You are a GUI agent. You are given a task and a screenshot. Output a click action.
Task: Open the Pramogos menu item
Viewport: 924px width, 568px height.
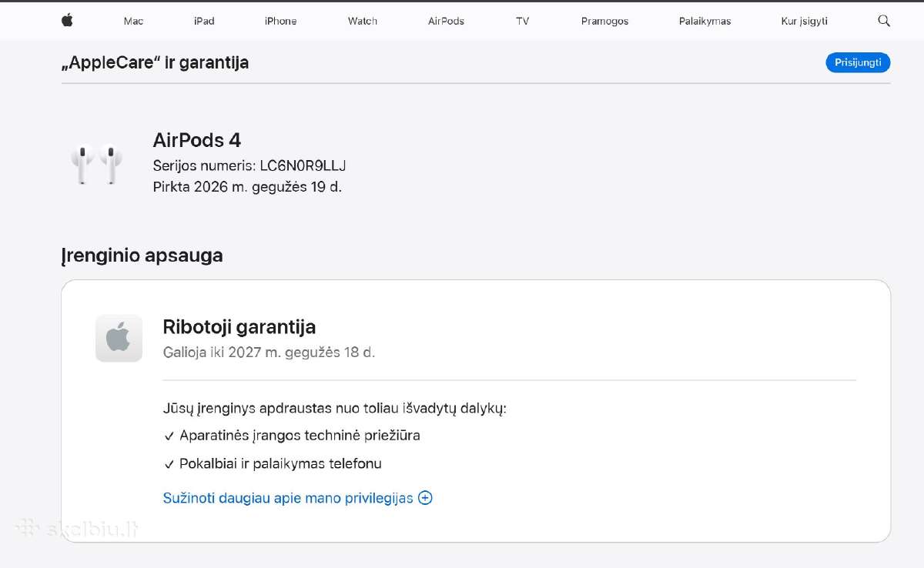point(604,22)
